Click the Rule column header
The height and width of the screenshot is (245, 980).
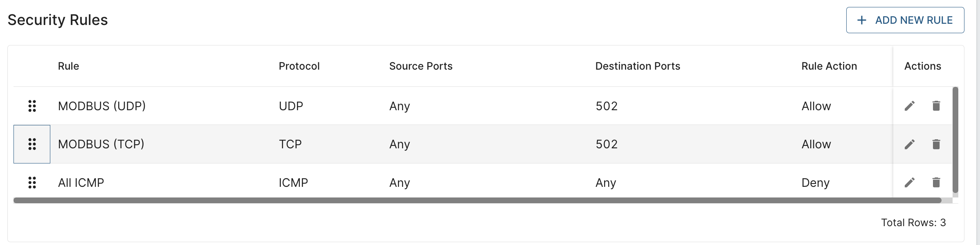(x=68, y=66)
